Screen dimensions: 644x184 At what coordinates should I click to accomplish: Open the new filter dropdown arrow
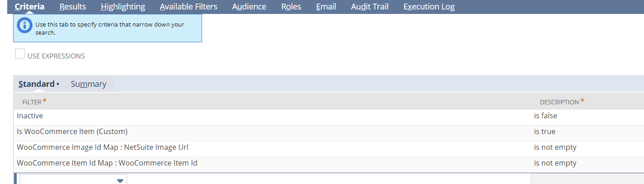click(x=120, y=180)
